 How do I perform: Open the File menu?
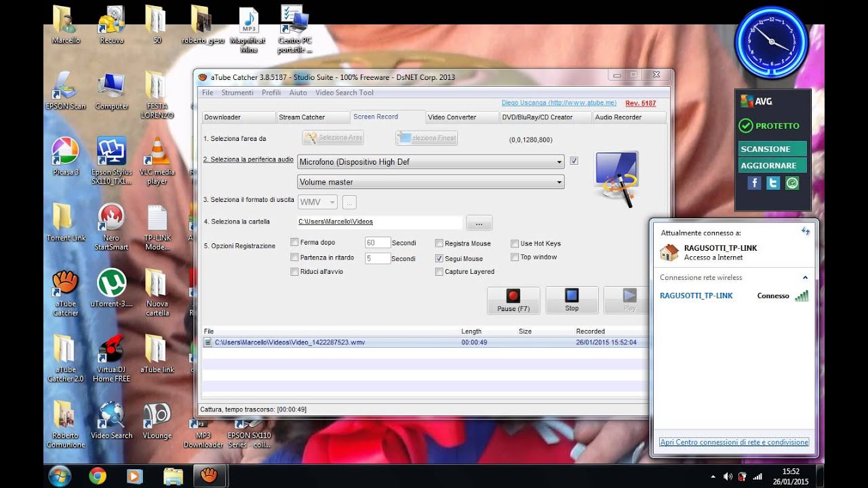pos(208,93)
